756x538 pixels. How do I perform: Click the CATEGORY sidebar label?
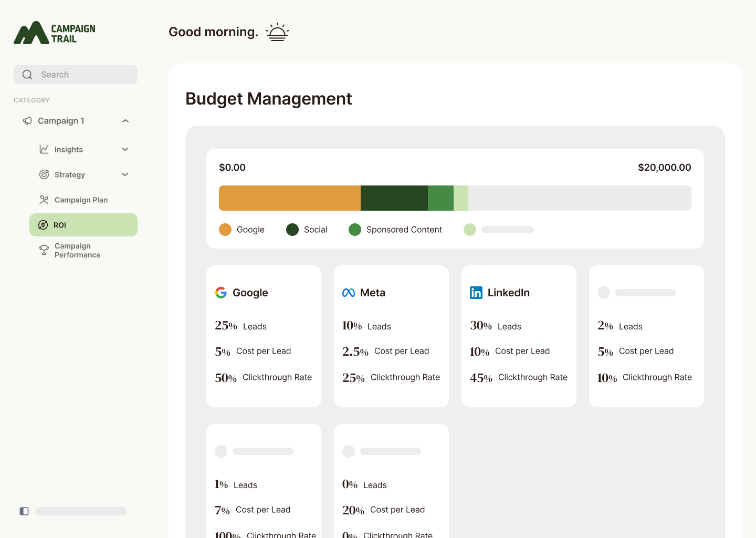(31, 100)
